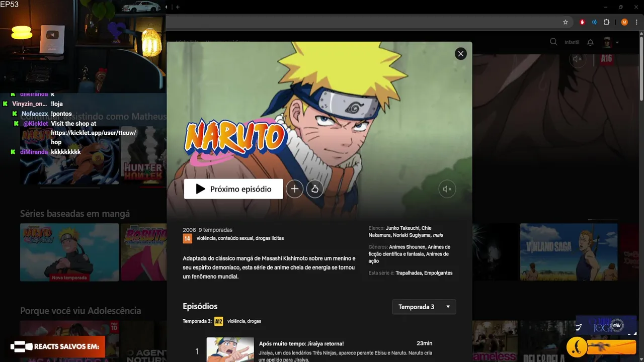Open the browser Extensions puzzle icon

[x=606, y=22]
